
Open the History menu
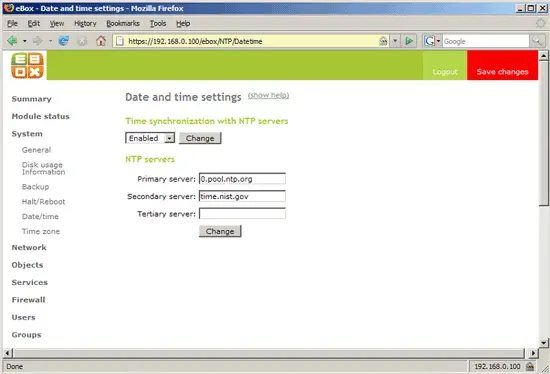85,24
